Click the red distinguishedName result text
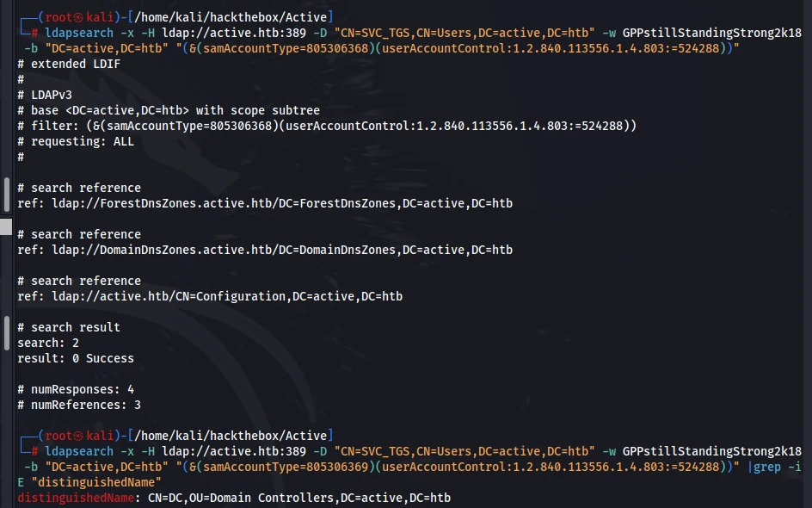This screenshot has width=812, height=508. click(x=76, y=498)
